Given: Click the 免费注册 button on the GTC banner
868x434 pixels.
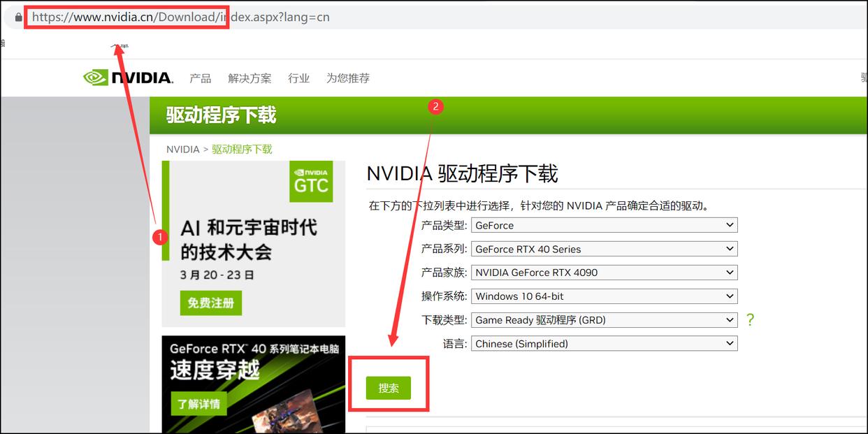Looking at the screenshot, I should pyautogui.click(x=210, y=303).
